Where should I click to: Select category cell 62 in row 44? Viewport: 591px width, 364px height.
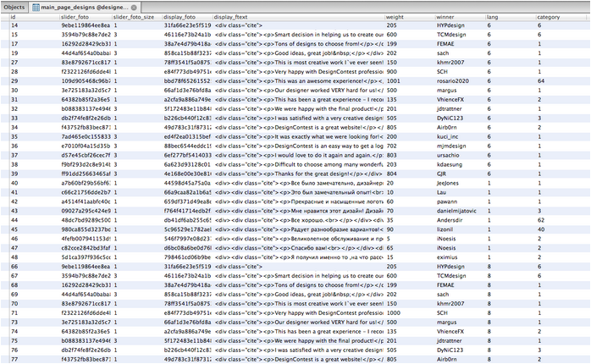click(x=541, y=220)
